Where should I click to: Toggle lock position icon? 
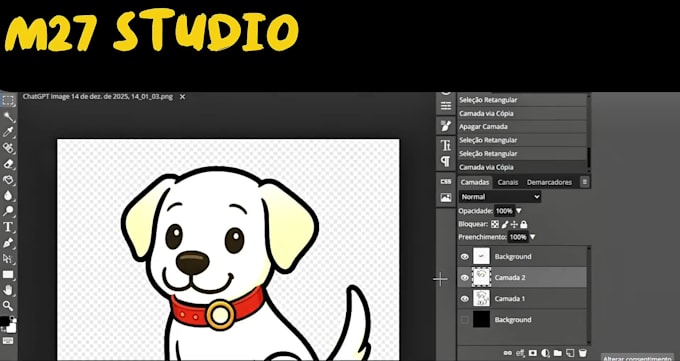514,224
